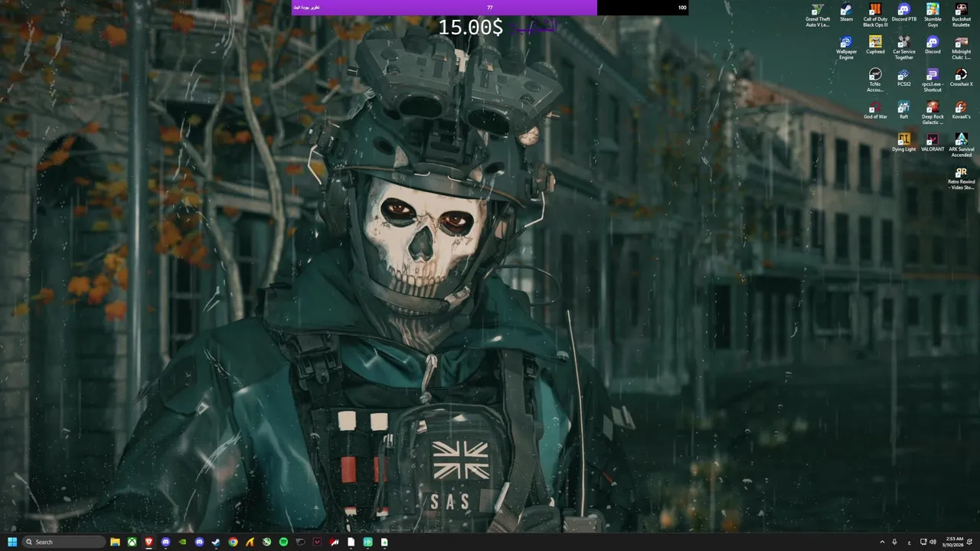Viewport: 980px width, 551px height.
Task: Open Grand Theft Auto V desktop shortcut
Action: tap(818, 15)
